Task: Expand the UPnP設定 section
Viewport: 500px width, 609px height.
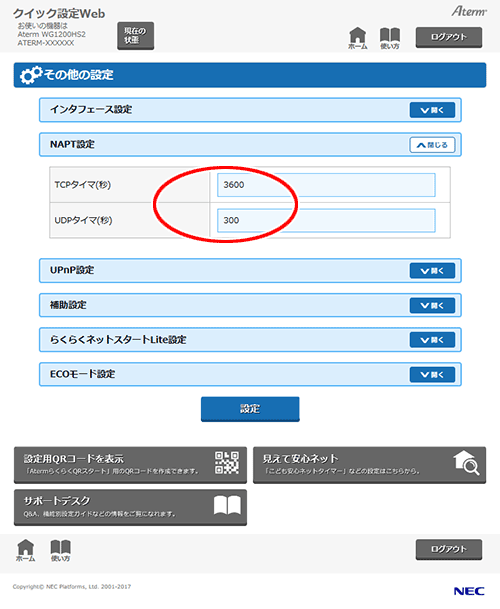Action: coord(432,271)
